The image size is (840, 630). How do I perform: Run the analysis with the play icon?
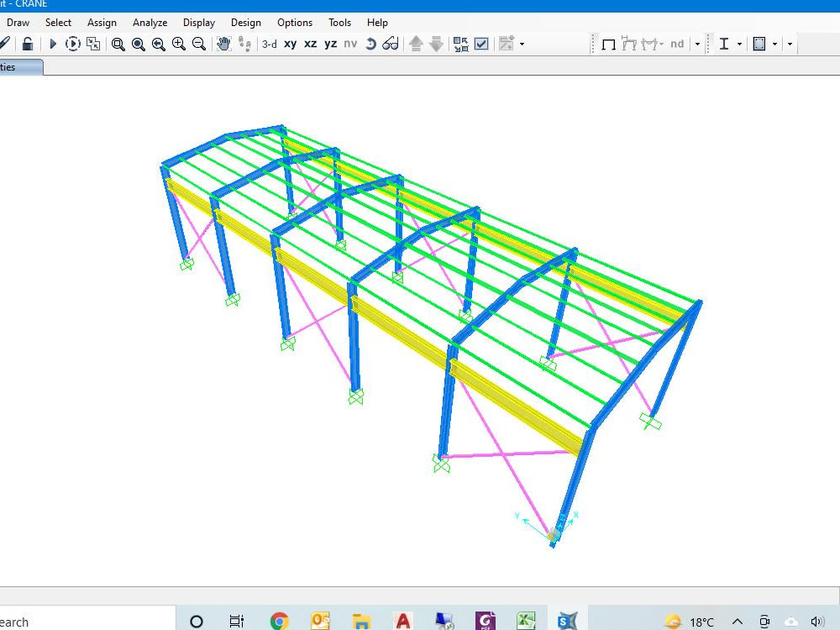(52, 44)
